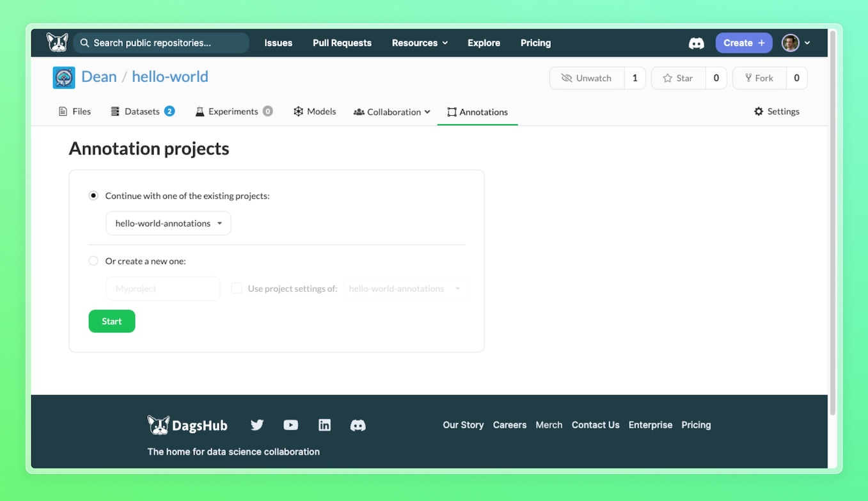Switch to the Datasets tab
868x501 pixels.
[x=142, y=111]
